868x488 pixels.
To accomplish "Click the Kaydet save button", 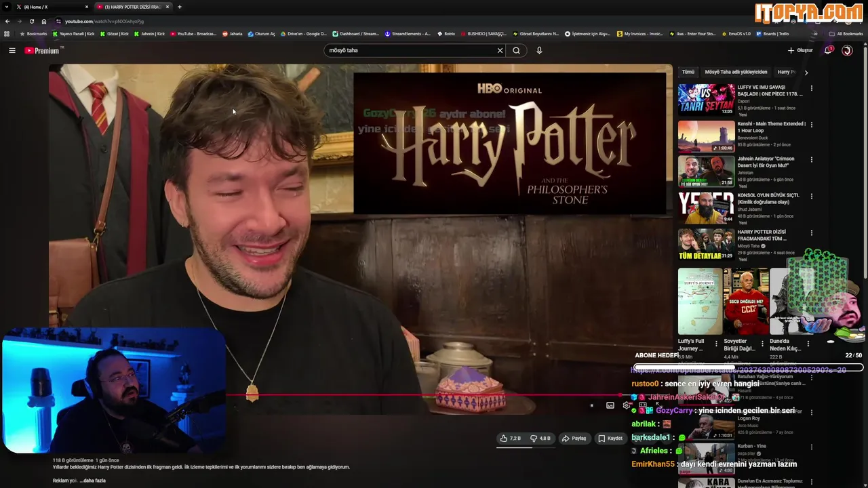I will 610,439.
